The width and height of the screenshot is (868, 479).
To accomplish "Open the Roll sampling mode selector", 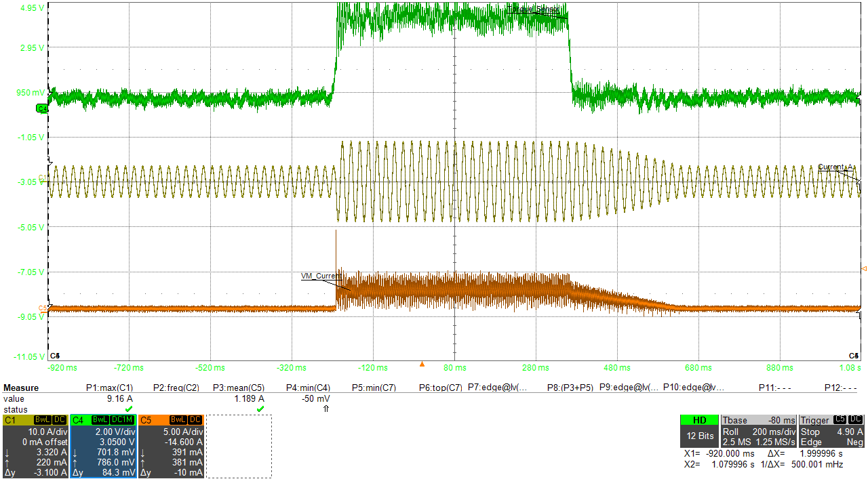I will [731, 432].
